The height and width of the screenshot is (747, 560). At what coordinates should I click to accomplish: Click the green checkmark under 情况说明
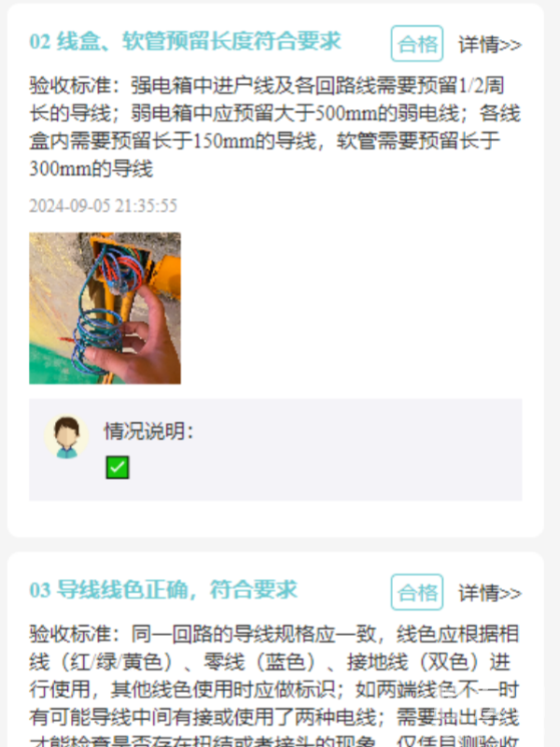tap(118, 468)
